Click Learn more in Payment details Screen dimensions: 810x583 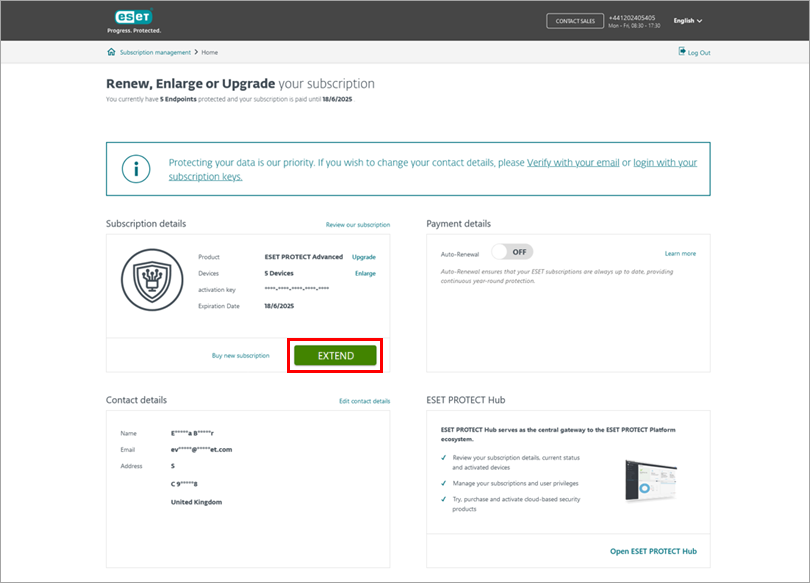pos(680,254)
